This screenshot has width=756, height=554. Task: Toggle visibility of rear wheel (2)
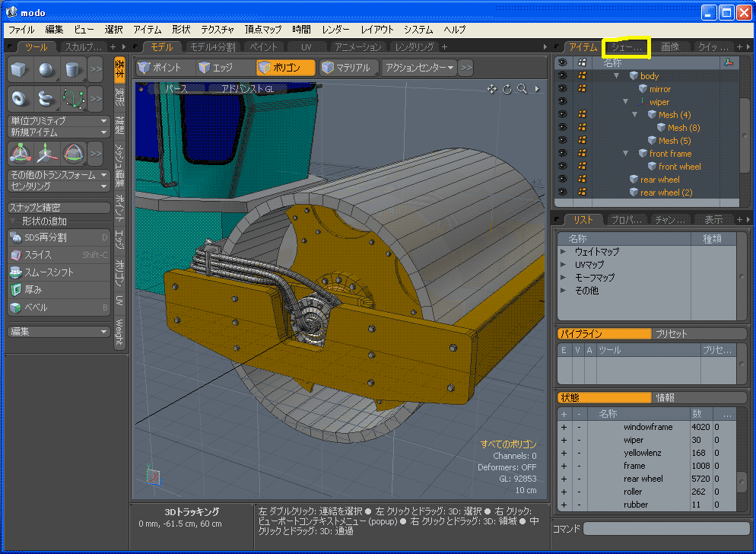click(x=563, y=193)
